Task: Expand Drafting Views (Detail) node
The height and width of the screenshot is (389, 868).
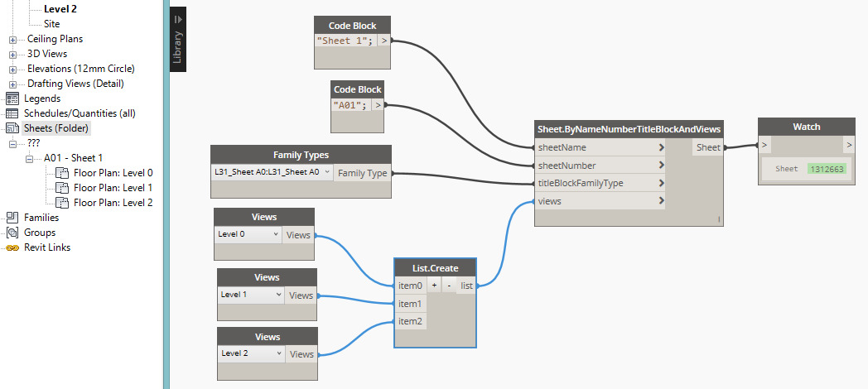Action: 12,84
